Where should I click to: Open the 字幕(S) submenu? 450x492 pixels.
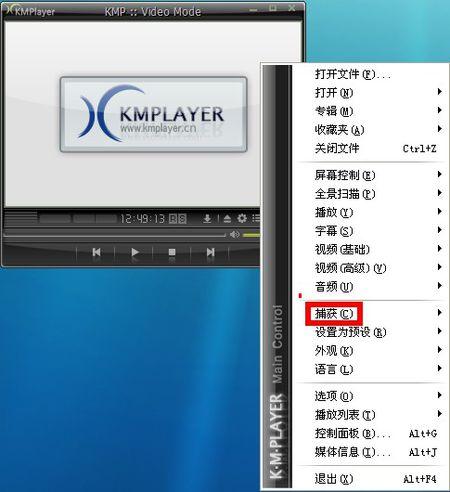point(371,231)
